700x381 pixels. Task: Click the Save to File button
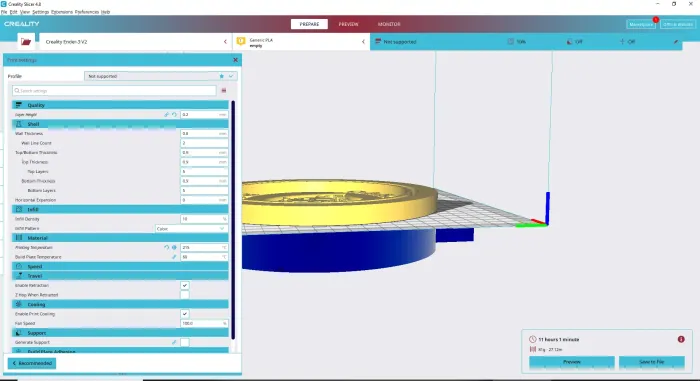(x=651, y=362)
